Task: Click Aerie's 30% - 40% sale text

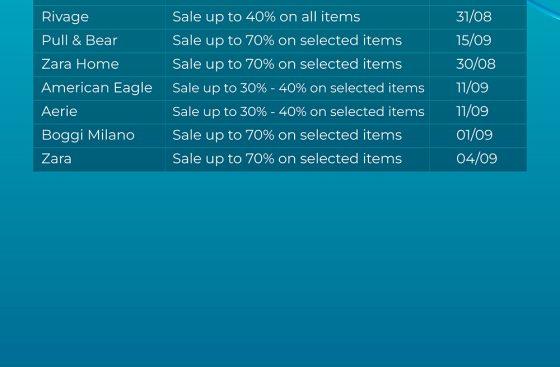Action: [x=298, y=111]
